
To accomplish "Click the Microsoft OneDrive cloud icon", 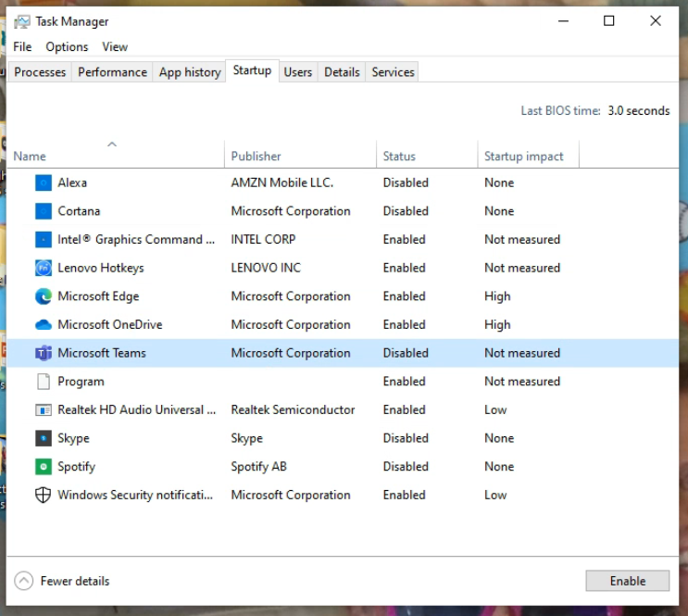I will coord(44,325).
